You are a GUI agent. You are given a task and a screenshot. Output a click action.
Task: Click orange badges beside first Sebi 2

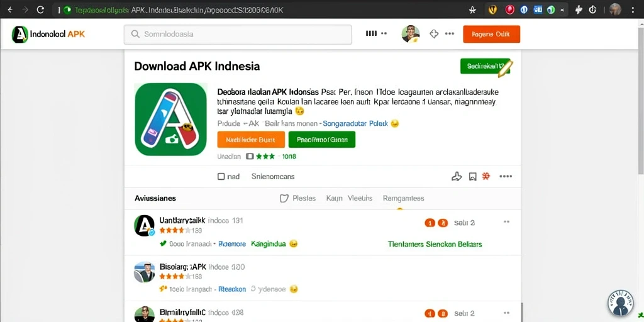point(436,223)
